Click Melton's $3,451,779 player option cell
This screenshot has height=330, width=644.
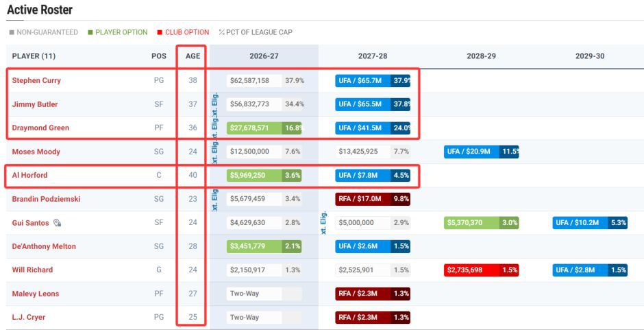pyautogui.click(x=253, y=246)
